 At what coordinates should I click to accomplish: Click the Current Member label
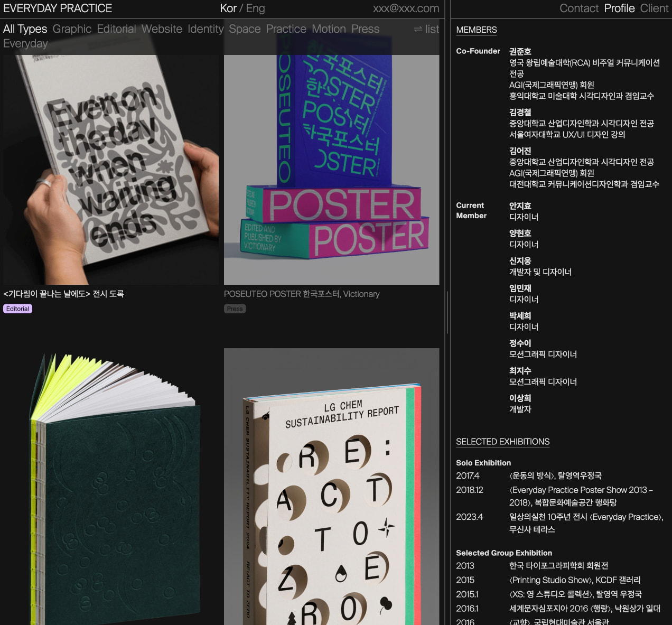(x=471, y=210)
